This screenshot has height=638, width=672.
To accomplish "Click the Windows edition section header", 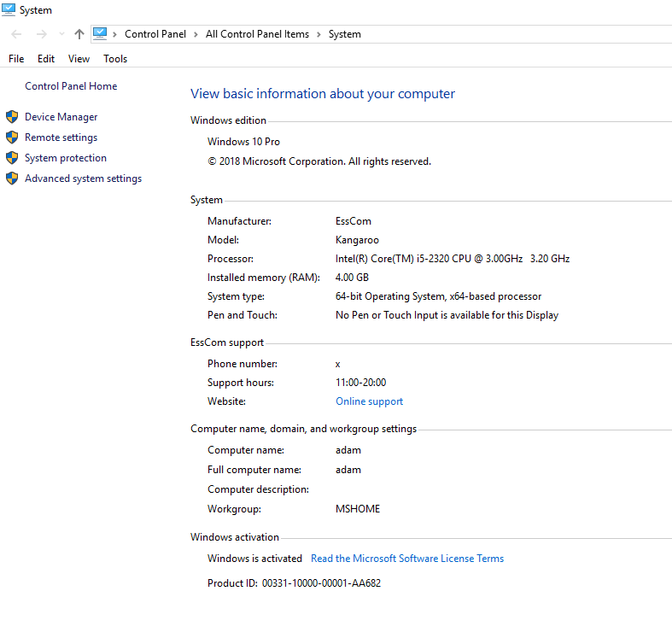I will click(x=228, y=120).
